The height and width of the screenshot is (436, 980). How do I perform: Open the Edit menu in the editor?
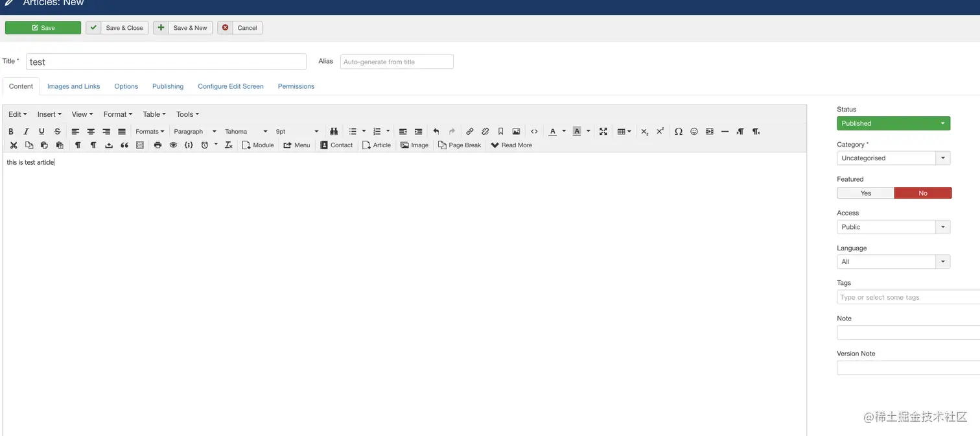point(17,114)
